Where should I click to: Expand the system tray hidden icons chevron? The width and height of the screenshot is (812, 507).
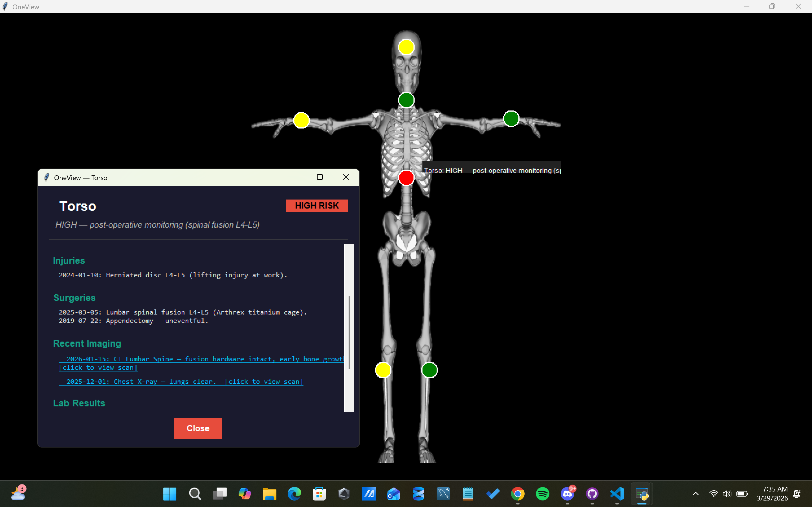tap(696, 493)
